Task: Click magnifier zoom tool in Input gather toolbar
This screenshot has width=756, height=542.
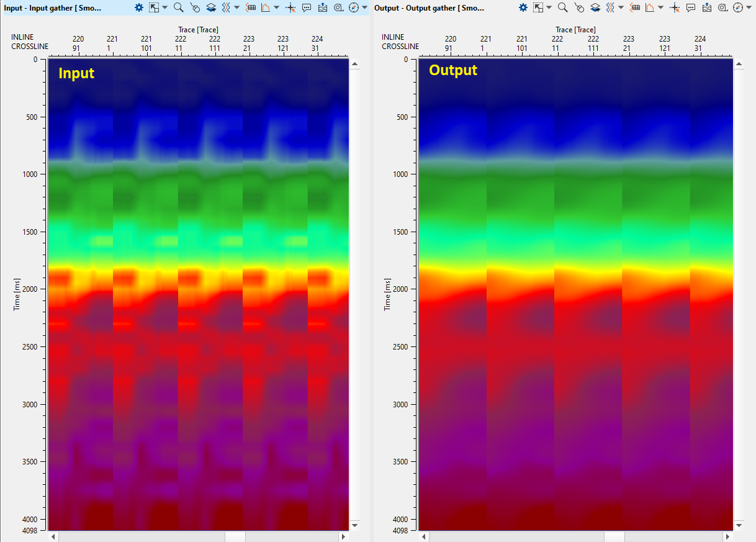Action: click(x=178, y=7)
